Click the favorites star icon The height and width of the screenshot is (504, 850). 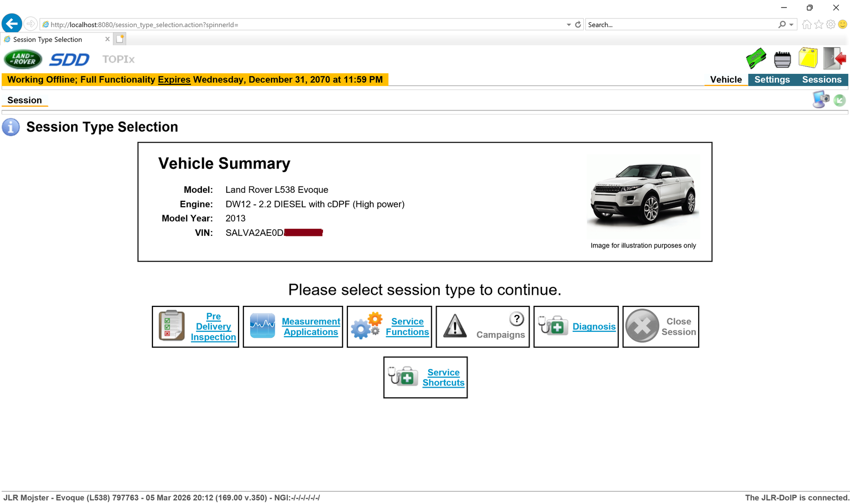(x=818, y=24)
